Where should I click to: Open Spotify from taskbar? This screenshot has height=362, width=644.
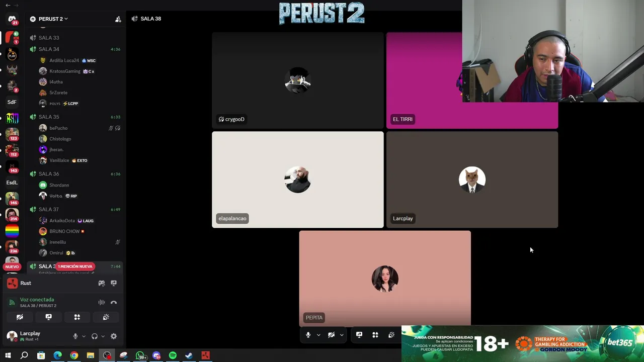click(x=173, y=355)
